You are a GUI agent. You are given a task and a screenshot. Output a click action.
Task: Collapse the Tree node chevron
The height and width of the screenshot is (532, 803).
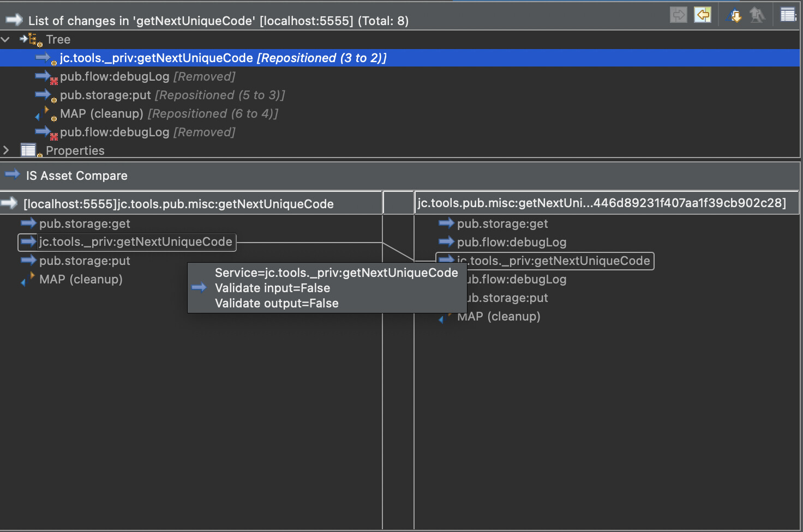6,39
